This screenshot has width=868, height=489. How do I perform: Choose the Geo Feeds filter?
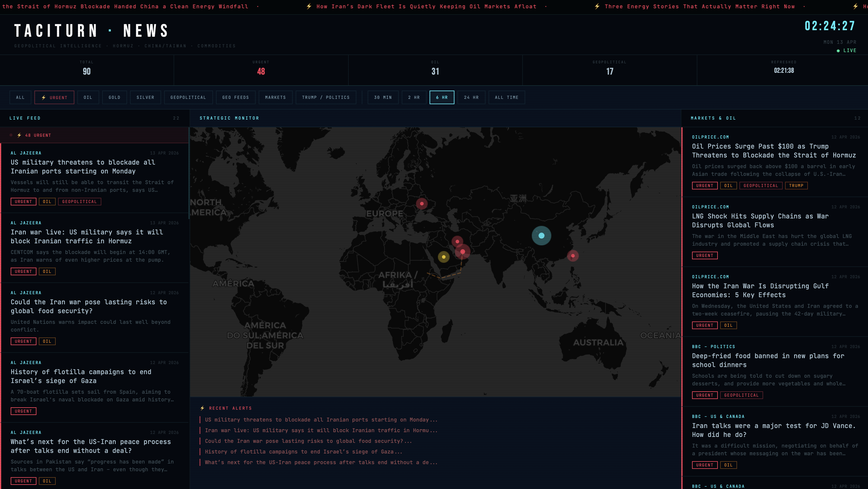point(236,97)
